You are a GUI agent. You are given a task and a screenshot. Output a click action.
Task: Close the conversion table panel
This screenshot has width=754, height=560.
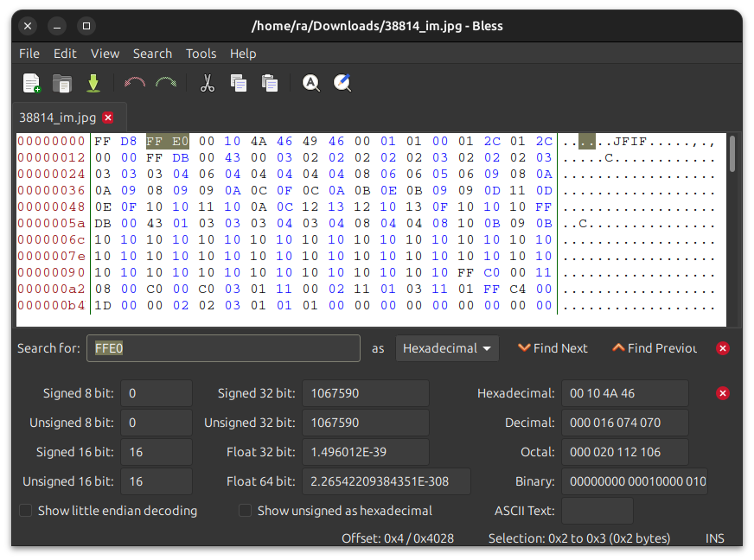click(x=723, y=393)
